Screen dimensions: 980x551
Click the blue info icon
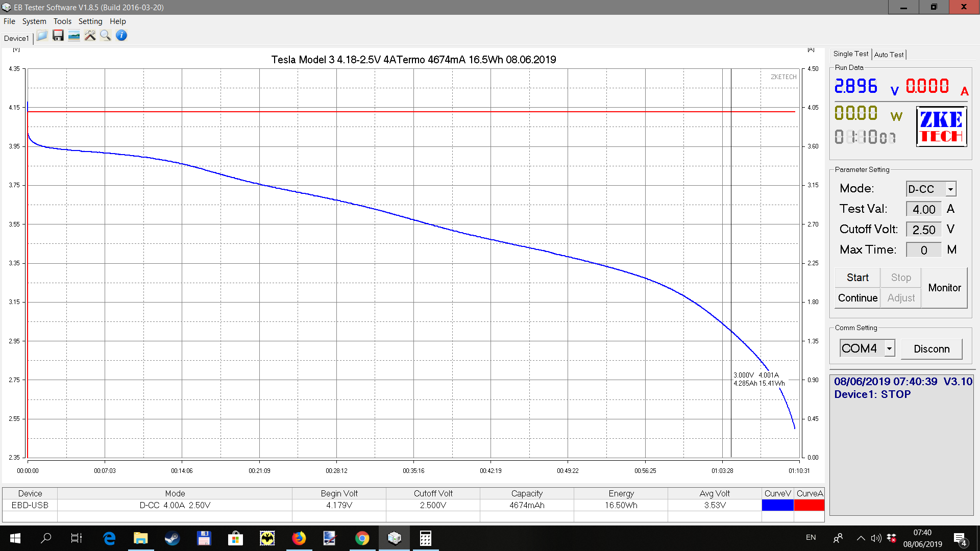click(x=121, y=36)
